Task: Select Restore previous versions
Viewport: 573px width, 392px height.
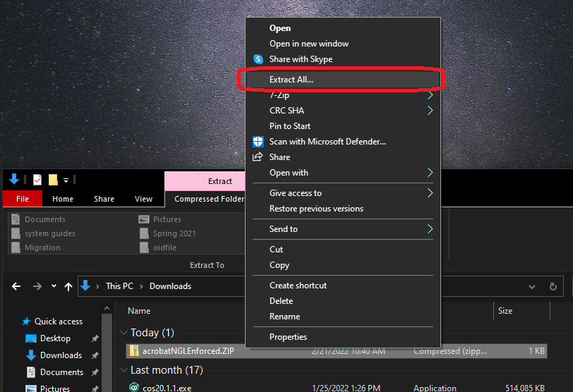Action: point(343,209)
